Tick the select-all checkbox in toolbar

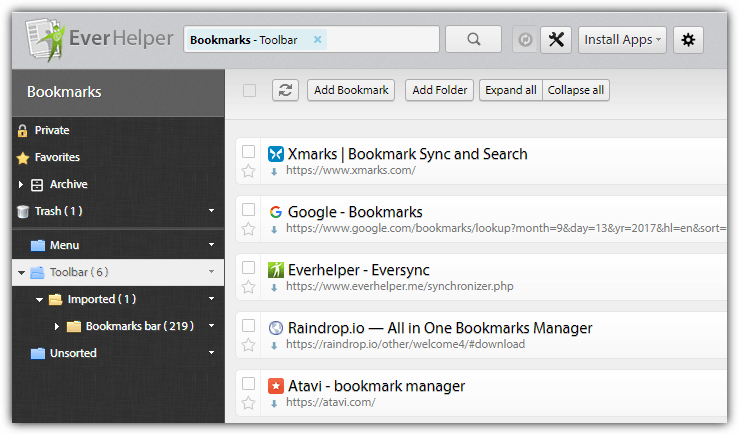coord(249,91)
